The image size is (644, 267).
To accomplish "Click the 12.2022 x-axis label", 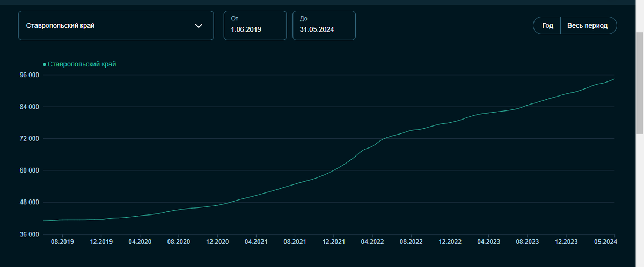I will click(450, 242).
